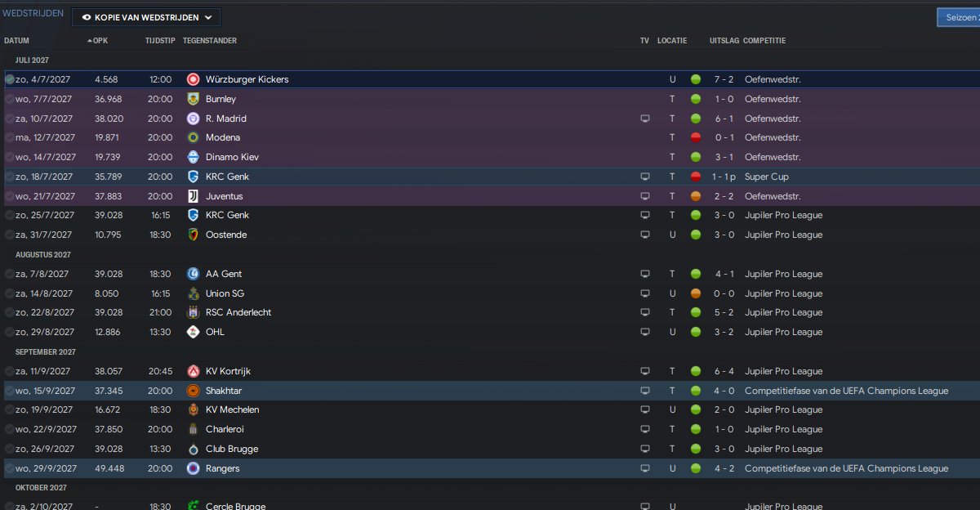The image size is (980, 510).
Task: Click the RSC Anderlecht crest icon
Action: [193, 312]
